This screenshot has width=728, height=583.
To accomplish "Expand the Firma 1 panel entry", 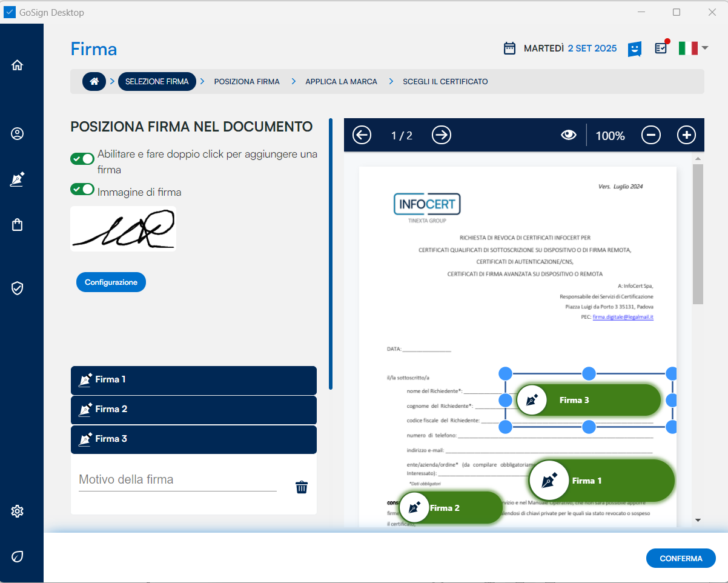I will coord(193,380).
